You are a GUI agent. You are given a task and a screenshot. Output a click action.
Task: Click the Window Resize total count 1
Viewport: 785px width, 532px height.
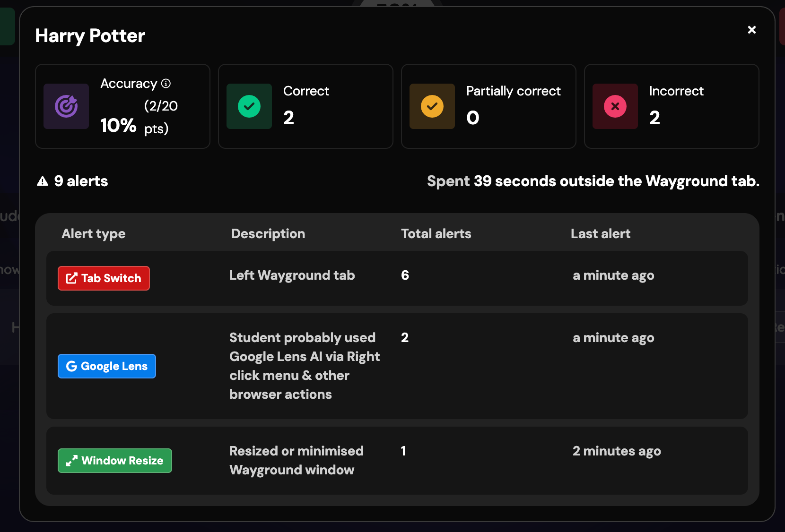point(403,451)
